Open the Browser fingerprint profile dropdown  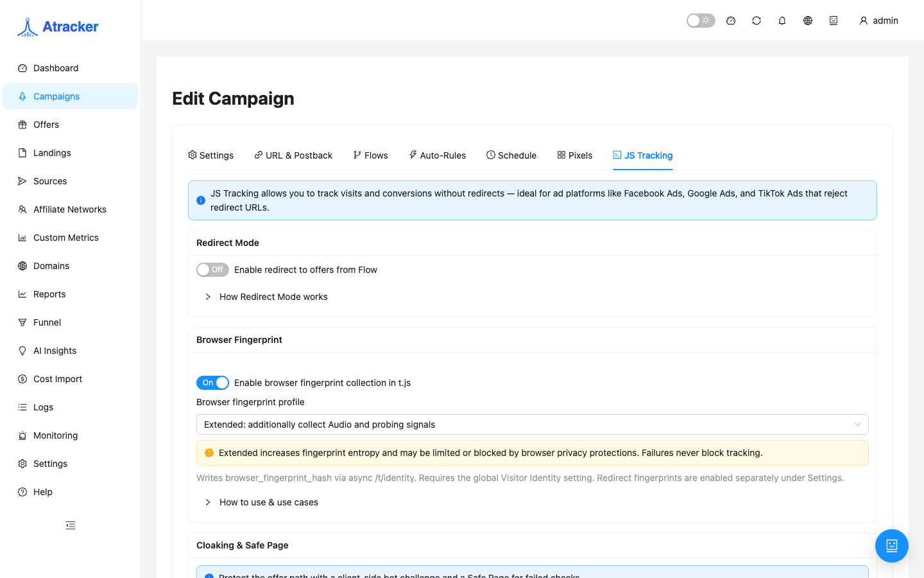click(533, 425)
